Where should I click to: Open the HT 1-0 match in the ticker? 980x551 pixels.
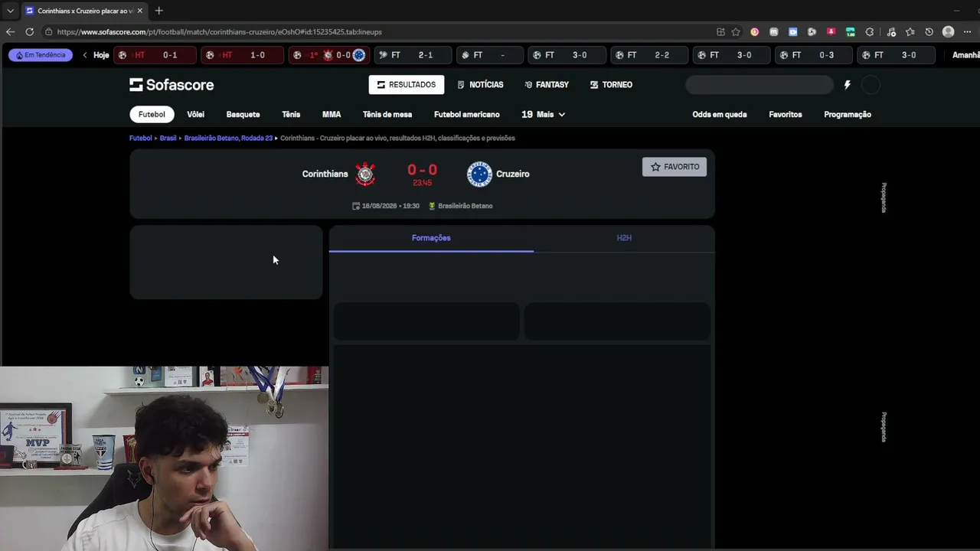click(243, 55)
